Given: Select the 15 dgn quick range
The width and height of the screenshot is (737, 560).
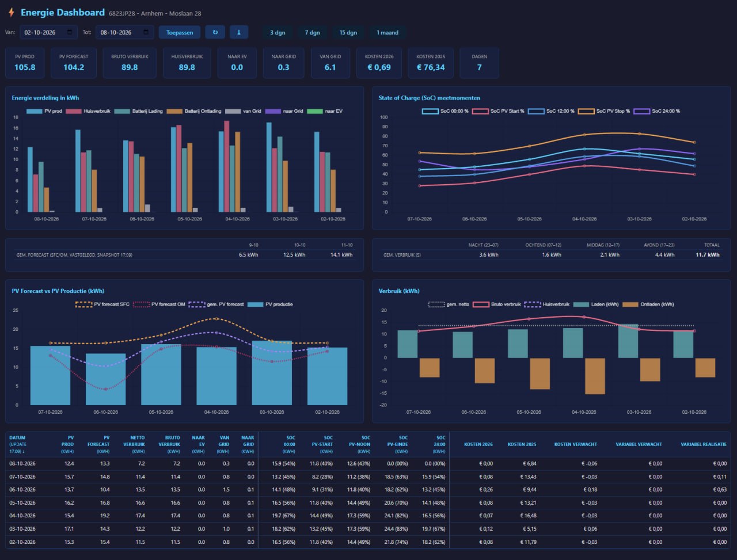Looking at the screenshot, I should 348,32.
